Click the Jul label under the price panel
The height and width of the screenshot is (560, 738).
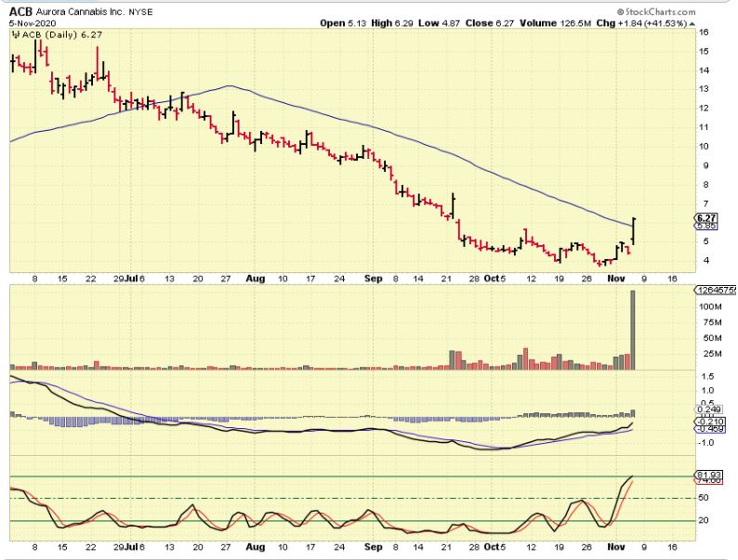coord(132,279)
